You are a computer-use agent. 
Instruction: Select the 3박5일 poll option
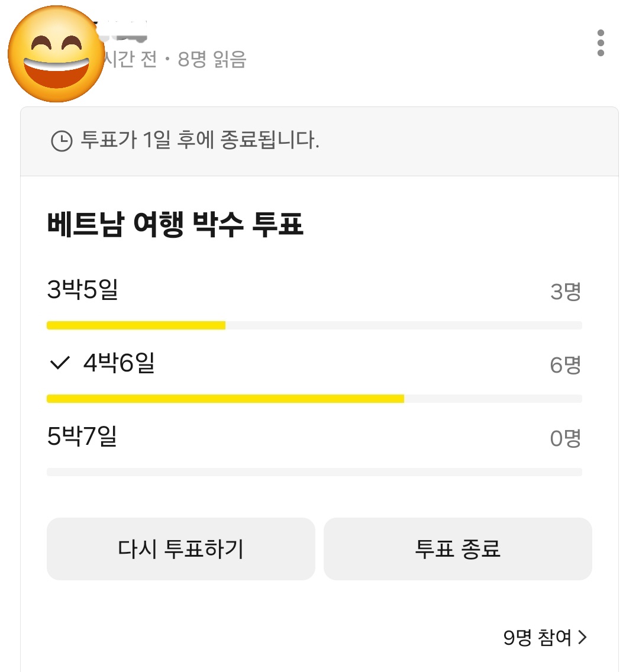point(83,290)
